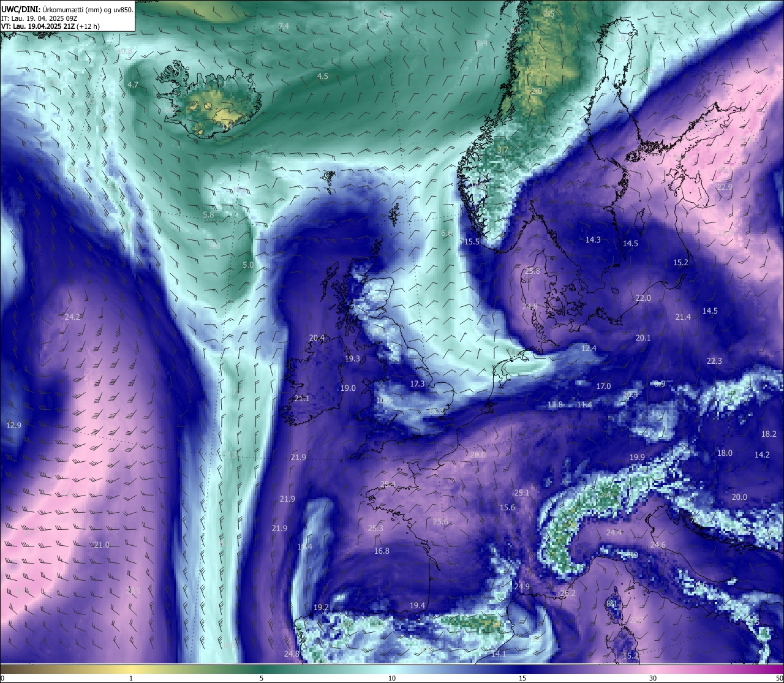Click the map value '19.0'

pyautogui.click(x=348, y=388)
